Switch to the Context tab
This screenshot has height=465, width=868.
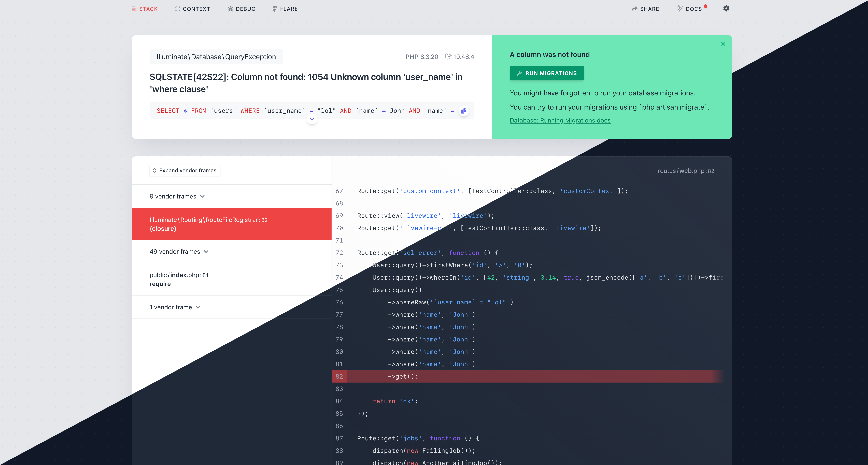192,9
